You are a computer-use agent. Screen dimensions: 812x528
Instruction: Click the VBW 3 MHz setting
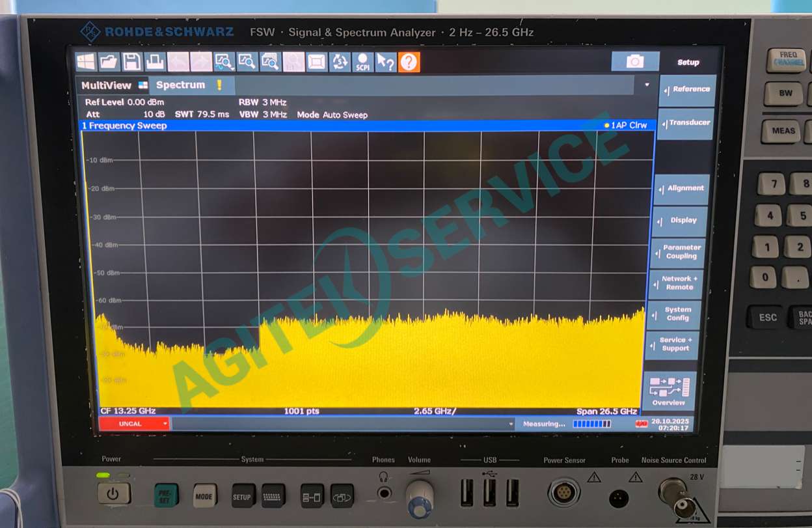tap(262, 115)
